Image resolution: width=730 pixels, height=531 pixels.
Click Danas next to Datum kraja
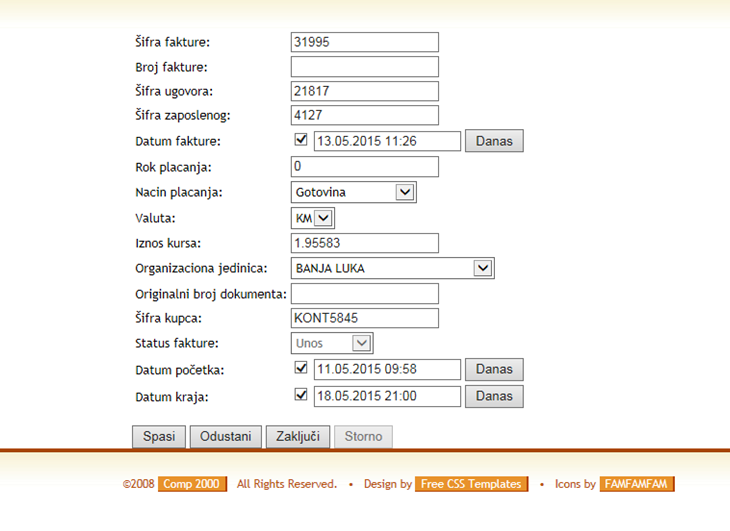pos(494,396)
